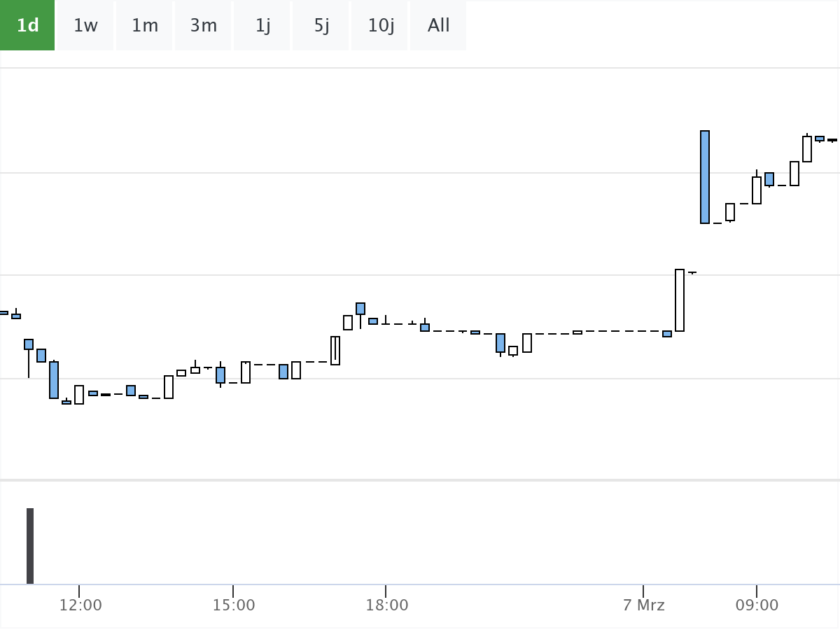Open the 1m chart range
The height and width of the screenshot is (630, 840).
click(145, 25)
